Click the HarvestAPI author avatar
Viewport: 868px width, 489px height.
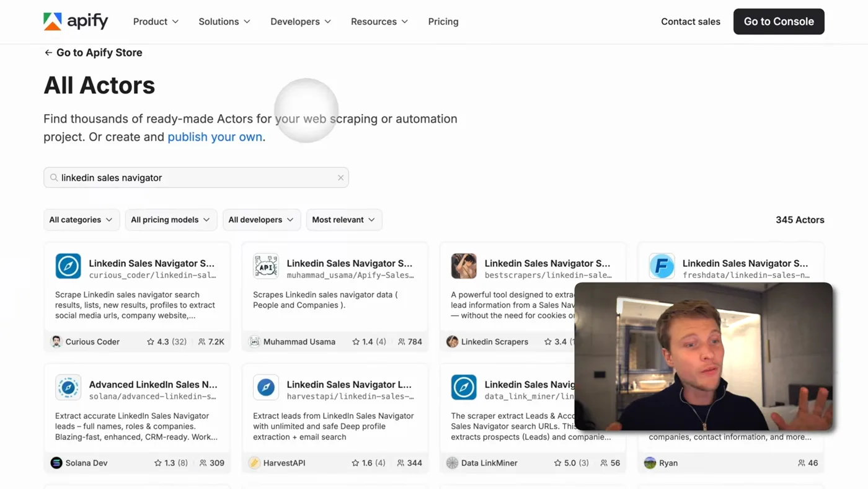254,463
